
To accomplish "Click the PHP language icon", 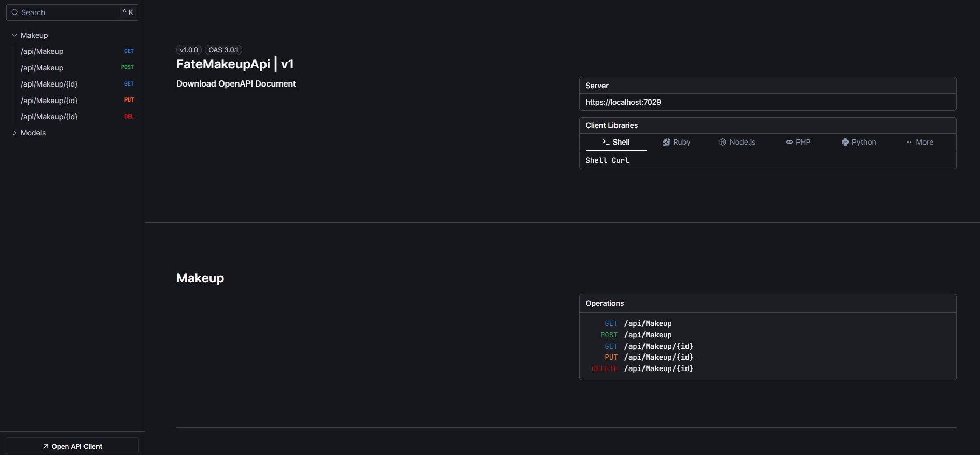I will [x=789, y=142].
